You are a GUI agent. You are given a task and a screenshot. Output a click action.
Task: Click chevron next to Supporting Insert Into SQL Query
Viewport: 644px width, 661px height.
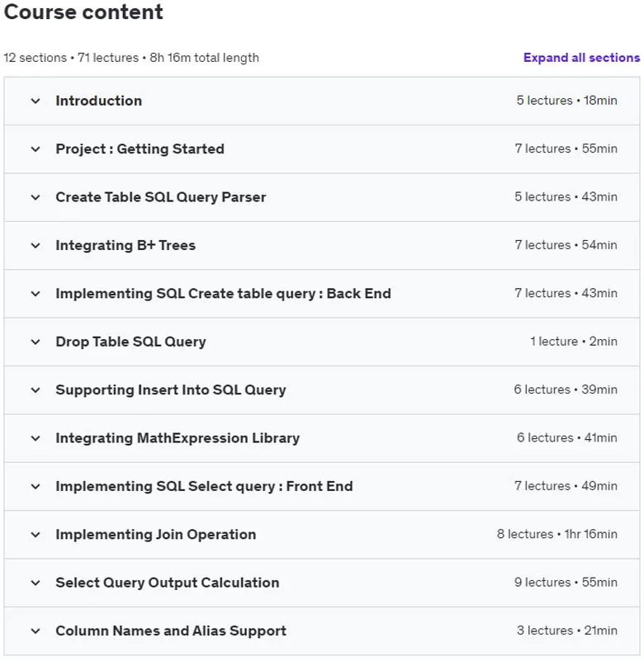[x=36, y=390]
